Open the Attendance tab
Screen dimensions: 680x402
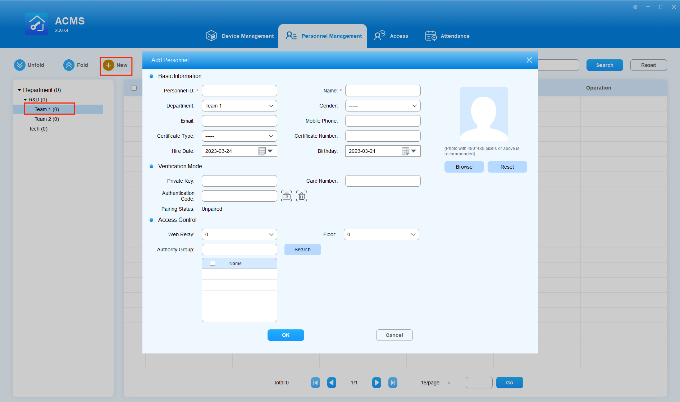446,35
